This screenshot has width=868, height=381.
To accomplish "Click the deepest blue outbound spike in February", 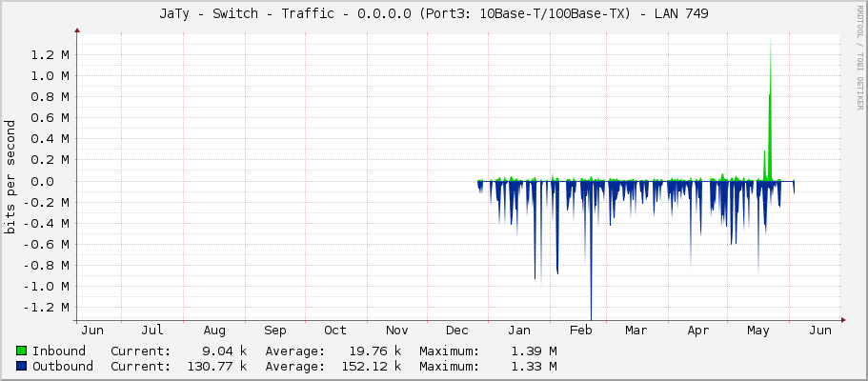I will point(592,250).
